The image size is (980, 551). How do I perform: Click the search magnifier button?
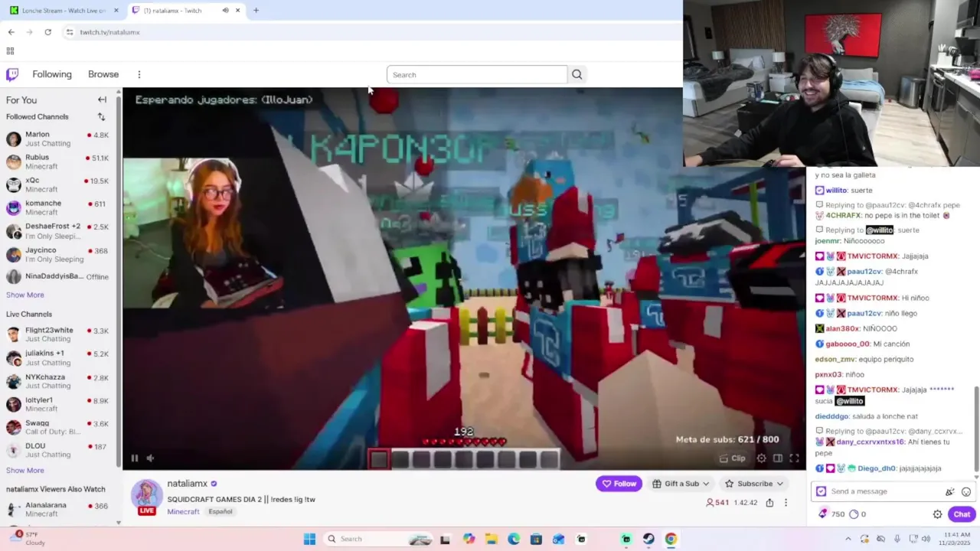(577, 74)
